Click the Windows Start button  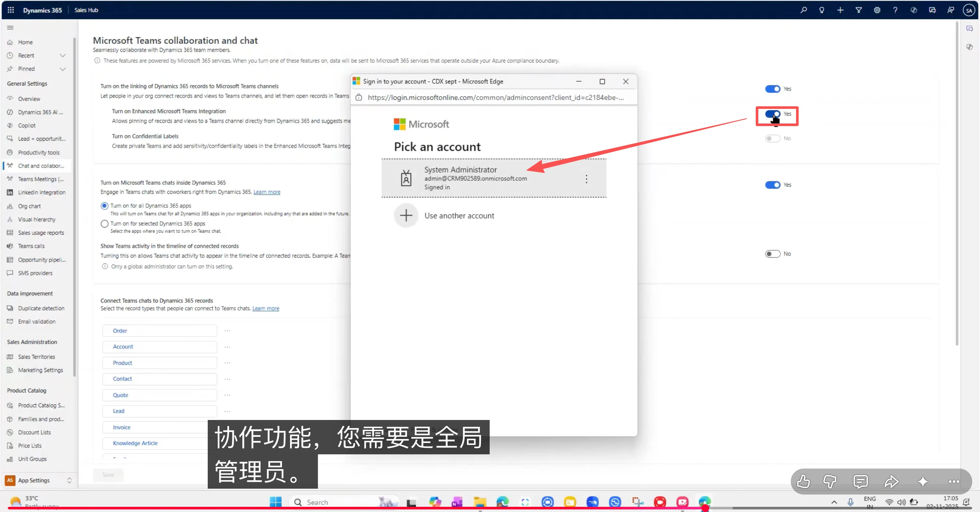click(276, 502)
